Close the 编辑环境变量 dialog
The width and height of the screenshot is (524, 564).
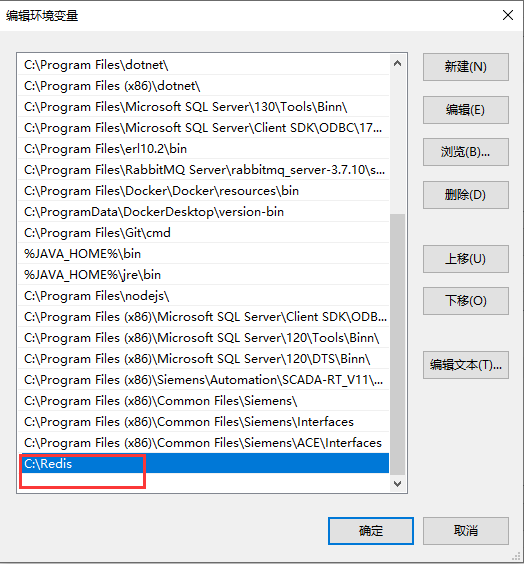click(x=508, y=15)
